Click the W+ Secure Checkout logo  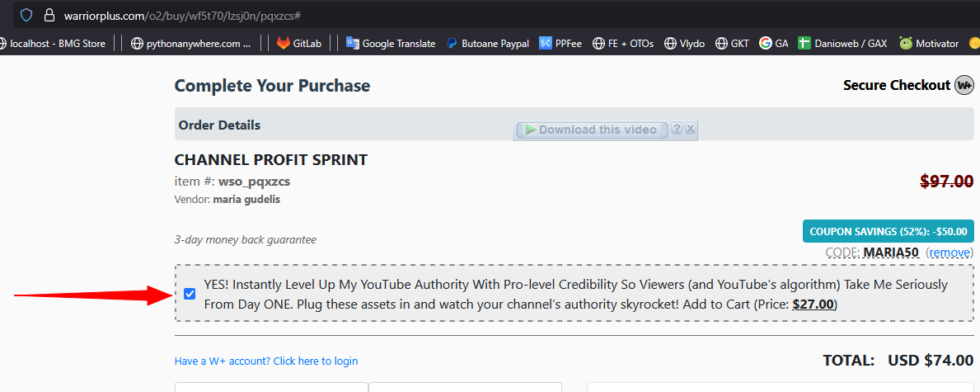coord(964,85)
